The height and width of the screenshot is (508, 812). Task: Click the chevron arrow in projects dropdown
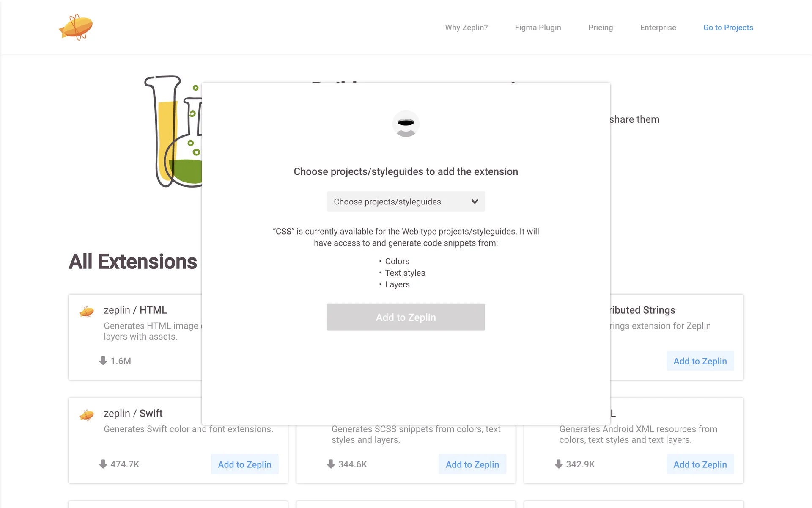point(475,202)
